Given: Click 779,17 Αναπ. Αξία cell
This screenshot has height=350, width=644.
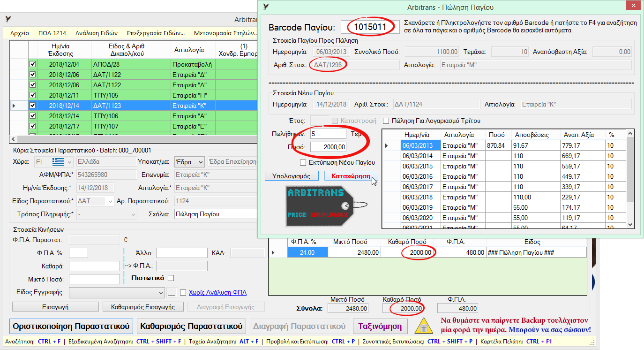Looking at the screenshot, I should coord(583,146).
